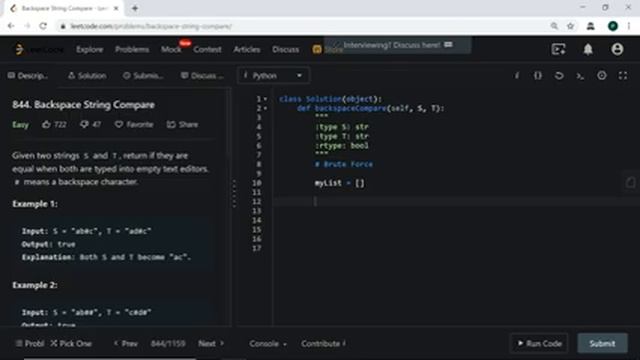Open a new browser tab
This screenshot has height=360, width=640.
point(135,8)
